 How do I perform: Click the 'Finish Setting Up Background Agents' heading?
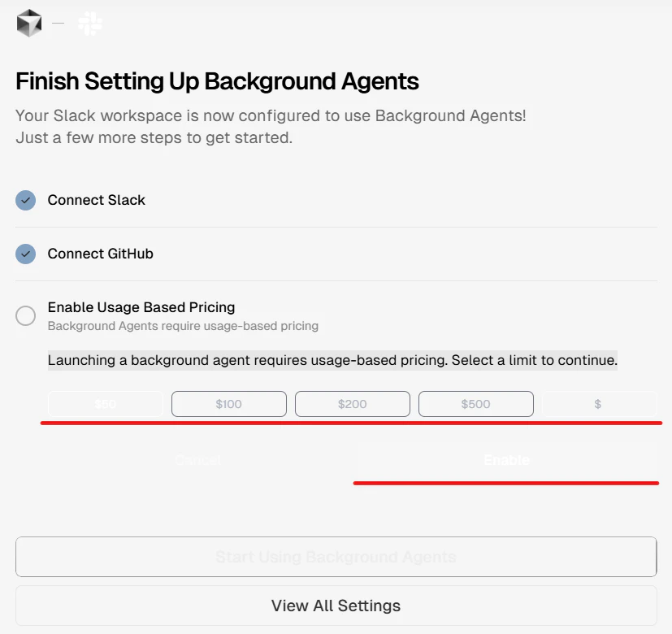(x=217, y=81)
